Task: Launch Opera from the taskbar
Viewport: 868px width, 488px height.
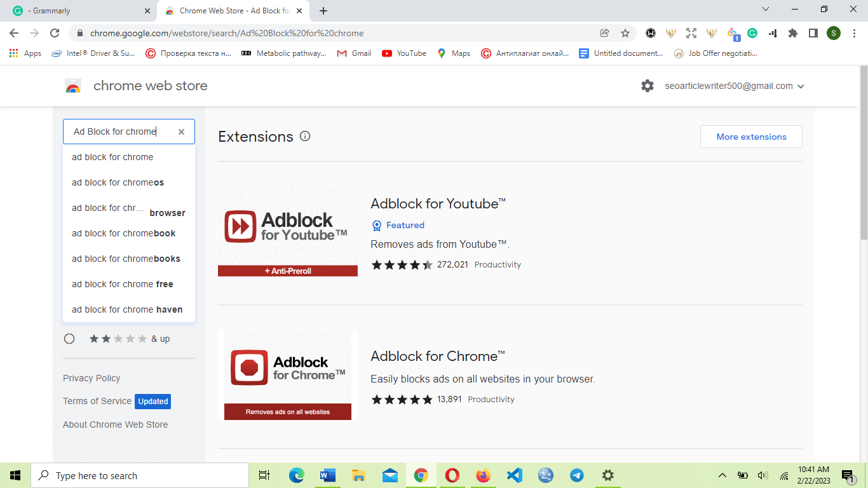Action: point(452,475)
